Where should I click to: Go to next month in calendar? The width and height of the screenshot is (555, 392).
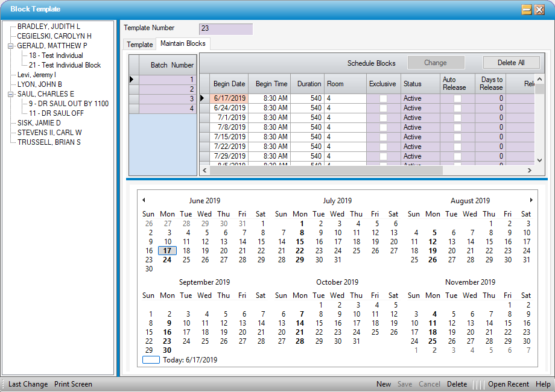point(531,200)
